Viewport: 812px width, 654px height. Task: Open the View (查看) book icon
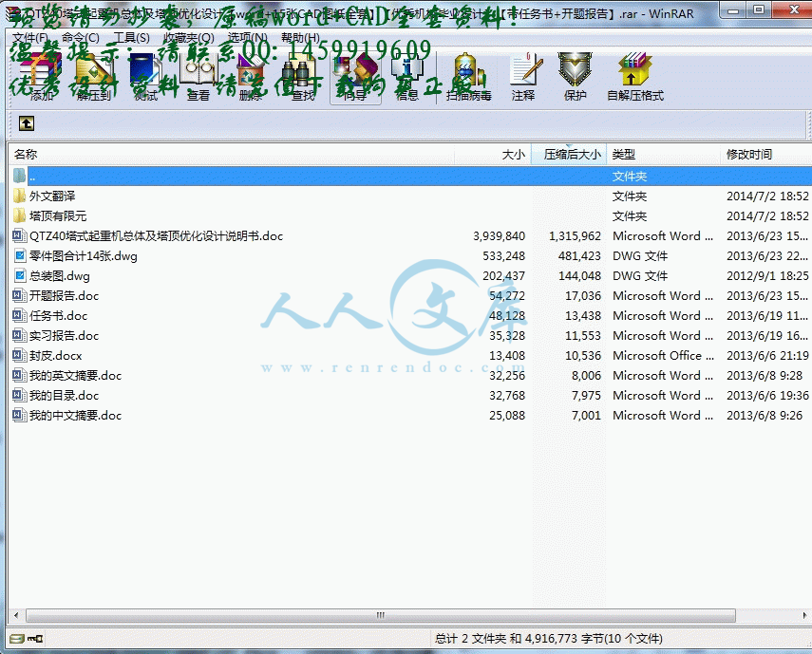pos(198,70)
